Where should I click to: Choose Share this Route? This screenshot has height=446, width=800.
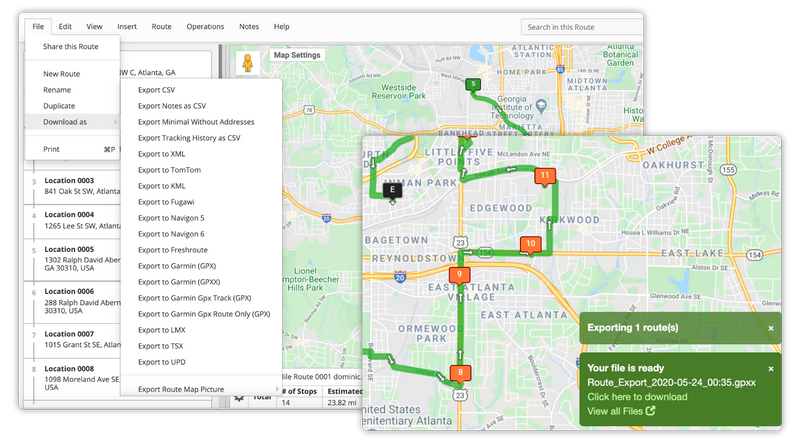point(72,46)
